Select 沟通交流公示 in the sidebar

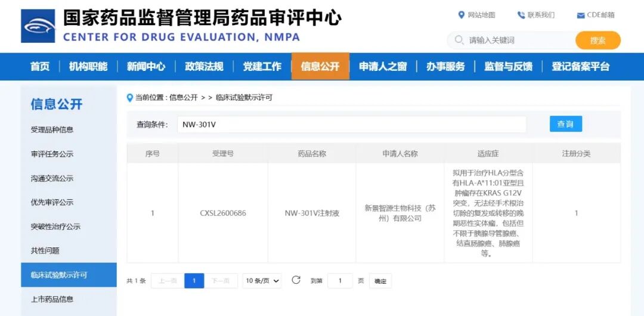click(52, 178)
